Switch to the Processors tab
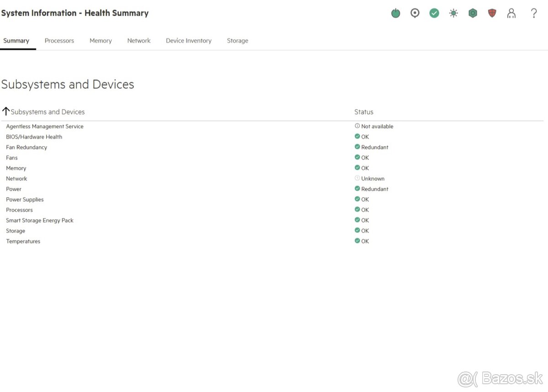This screenshot has width=548, height=392. coord(59,41)
